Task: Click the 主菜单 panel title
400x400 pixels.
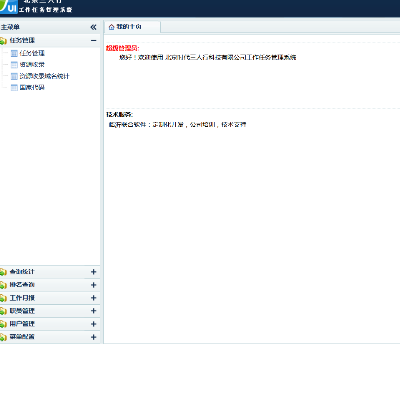Action: (10, 27)
